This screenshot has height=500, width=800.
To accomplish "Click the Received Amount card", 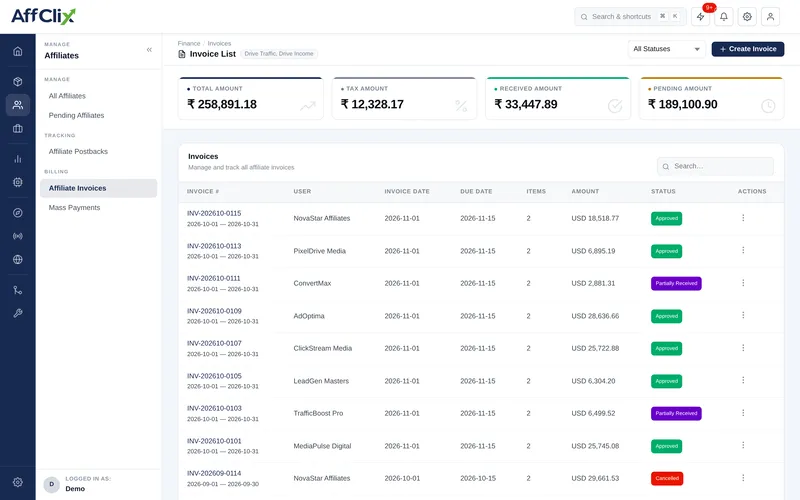I will 558,98.
